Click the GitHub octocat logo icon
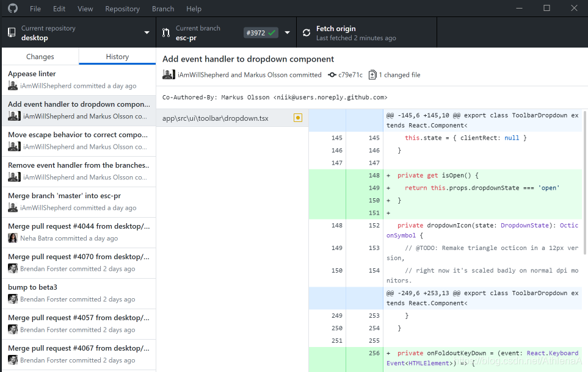Screen dimensions: 588x372 pyautogui.click(x=12, y=9)
